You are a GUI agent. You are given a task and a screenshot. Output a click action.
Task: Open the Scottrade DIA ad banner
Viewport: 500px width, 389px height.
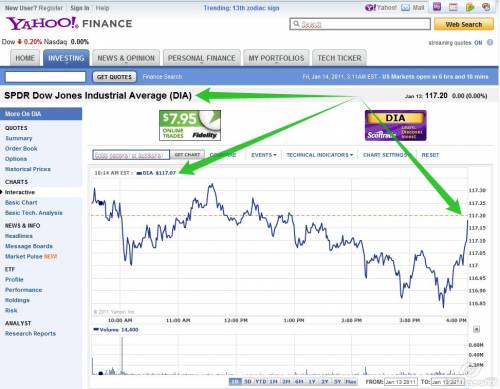point(396,125)
